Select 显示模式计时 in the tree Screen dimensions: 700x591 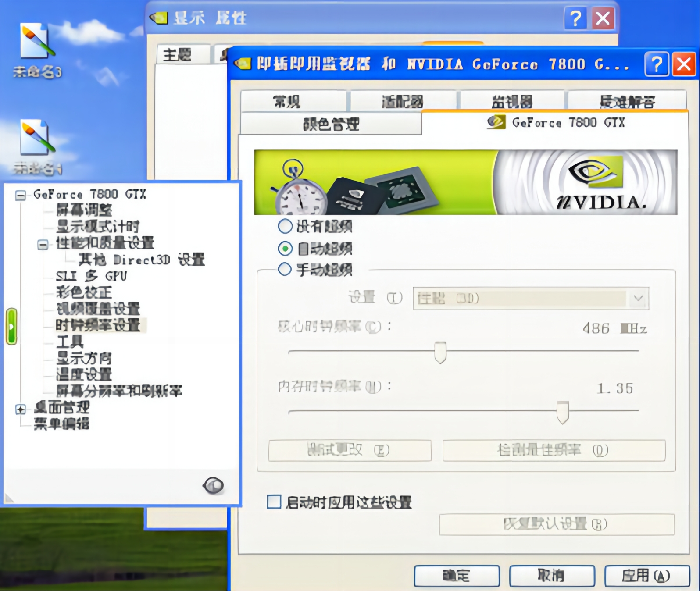(97, 226)
